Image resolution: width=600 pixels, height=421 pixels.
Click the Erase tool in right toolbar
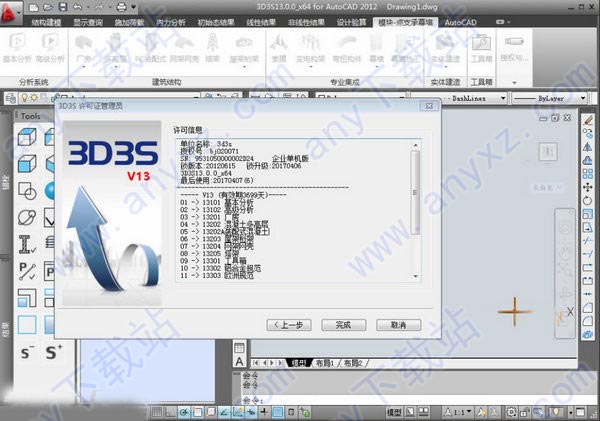pyautogui.click(x=588, y=120)
